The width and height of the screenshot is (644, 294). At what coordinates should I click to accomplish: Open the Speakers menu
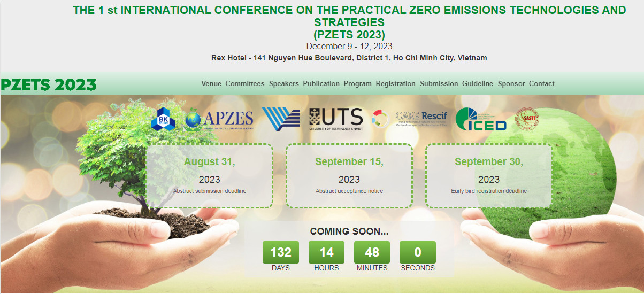[x=283, y=84]
